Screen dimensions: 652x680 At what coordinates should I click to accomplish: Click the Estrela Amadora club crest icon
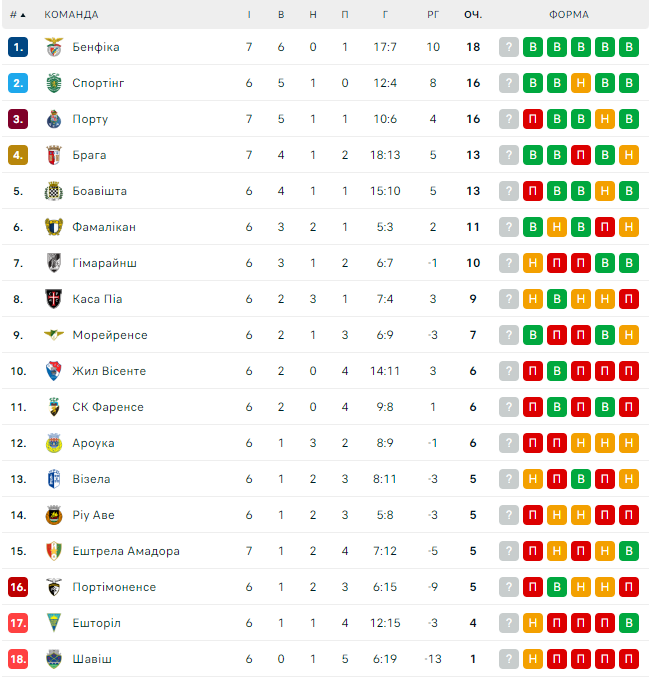pos(54,551)
